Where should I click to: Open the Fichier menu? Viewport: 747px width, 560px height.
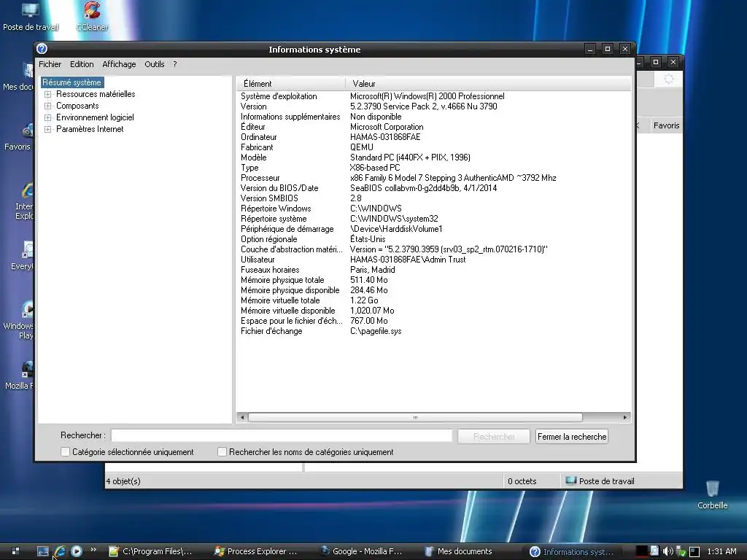(50, 64)
